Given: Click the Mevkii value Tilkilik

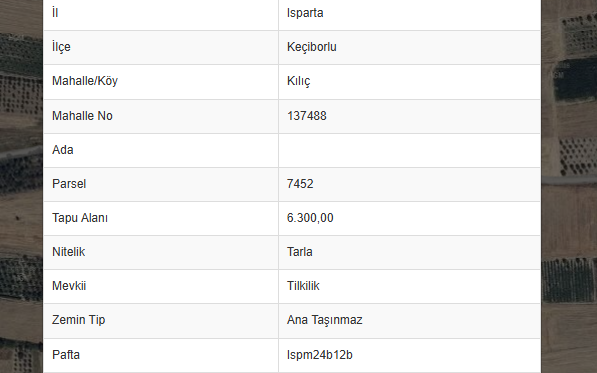Looking at the screenshot, I should 303,286.
